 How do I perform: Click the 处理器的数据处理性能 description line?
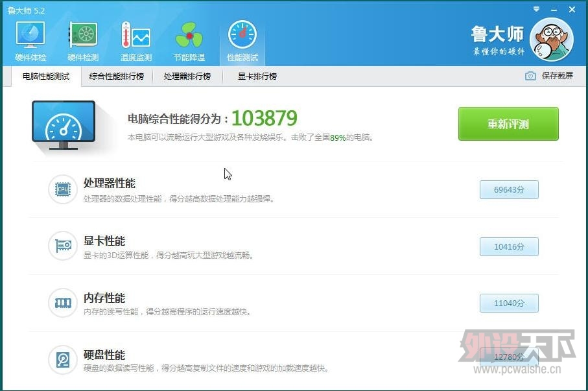[x=179, y=199]
